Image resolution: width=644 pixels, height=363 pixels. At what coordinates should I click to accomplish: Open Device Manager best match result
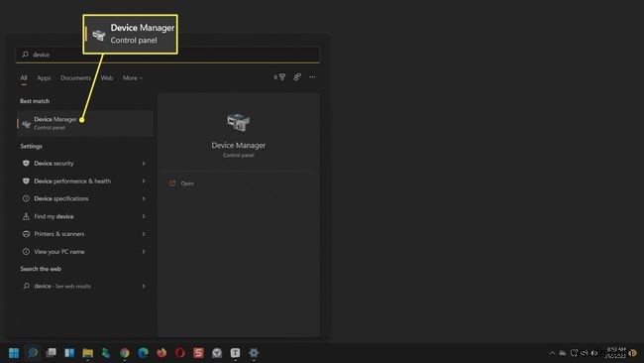click(85, 123)
